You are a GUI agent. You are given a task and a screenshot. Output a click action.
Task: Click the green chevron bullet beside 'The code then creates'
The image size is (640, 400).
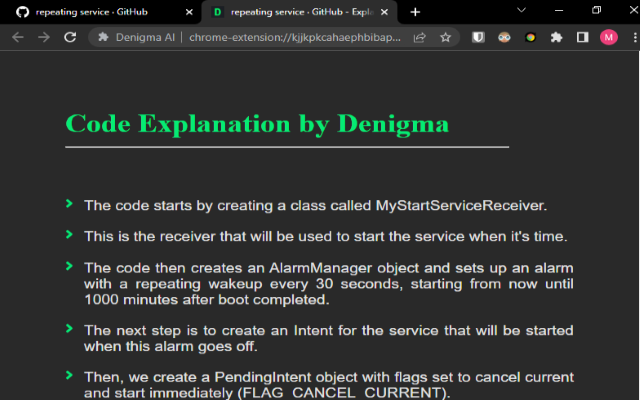point(69,266)
